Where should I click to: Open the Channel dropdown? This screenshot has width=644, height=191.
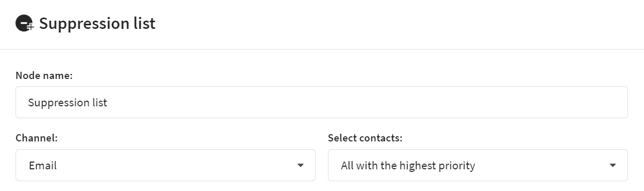point(166,165)
